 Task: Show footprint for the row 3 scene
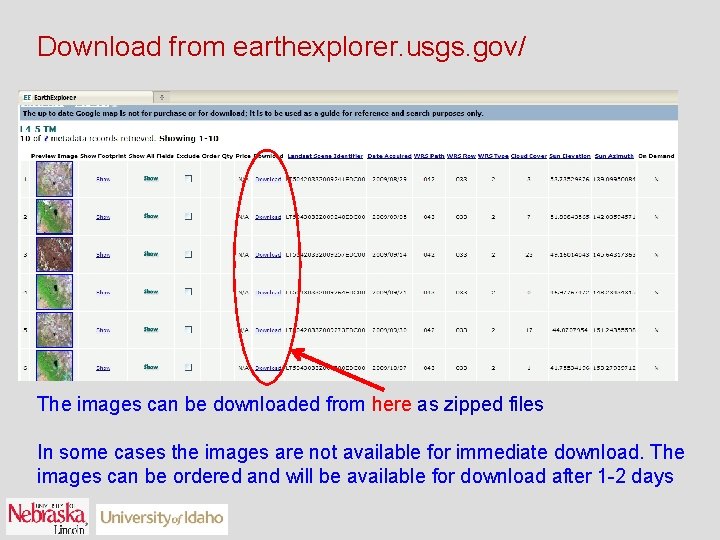point(103,254)
